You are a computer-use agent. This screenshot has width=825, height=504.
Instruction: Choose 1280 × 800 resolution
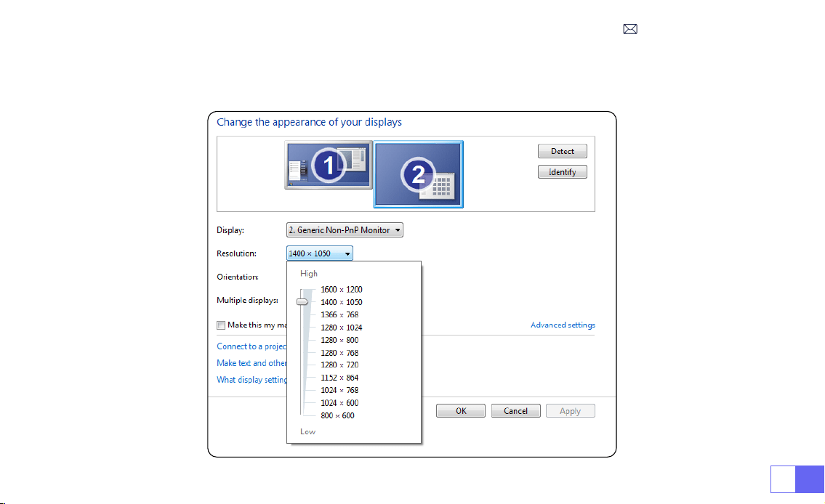pyautogui.click(x=339, y=340)
